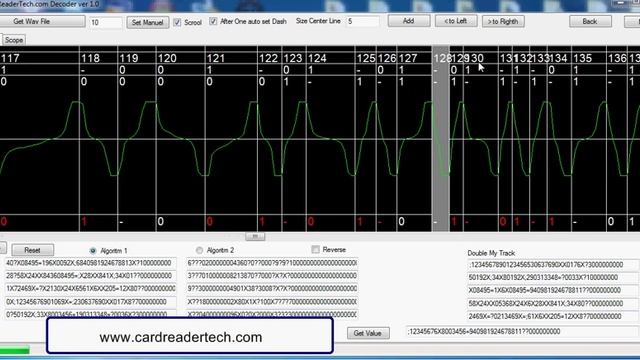Click Double My Track row starting with 58X24XX05368

click(x=553, y=304)
